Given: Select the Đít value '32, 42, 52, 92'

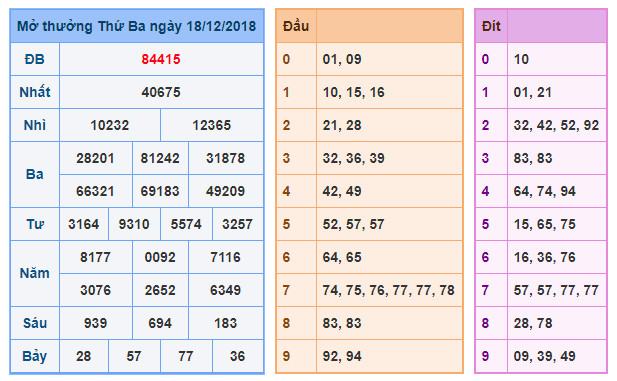Looking at the screenshot, I should click(x=556, y=126).
